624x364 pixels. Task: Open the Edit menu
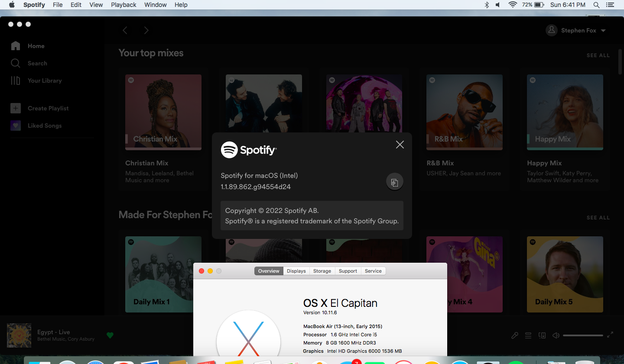pyautogui.click(x=76, y=5)
